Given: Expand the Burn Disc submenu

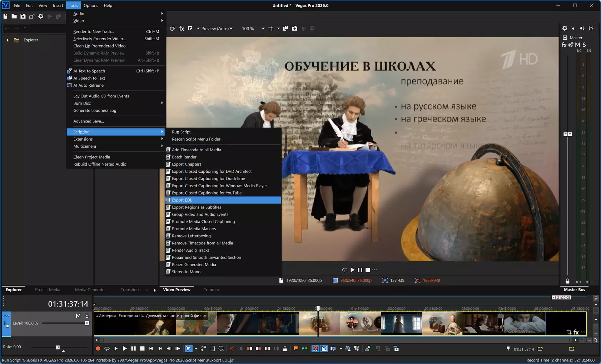Looking at the screenshot, I should (x=116, y=103).
